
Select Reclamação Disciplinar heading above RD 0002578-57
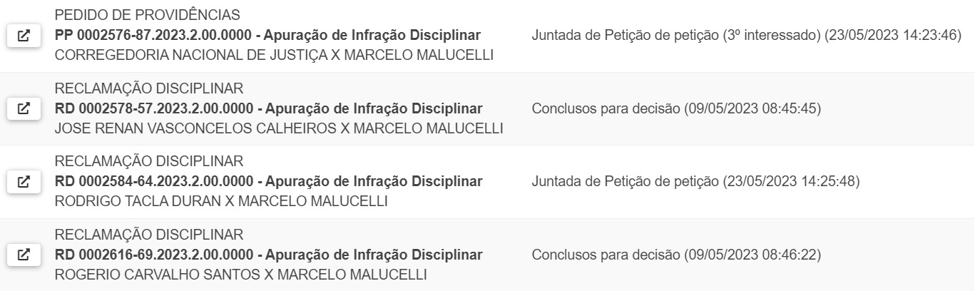pos(149,89)
